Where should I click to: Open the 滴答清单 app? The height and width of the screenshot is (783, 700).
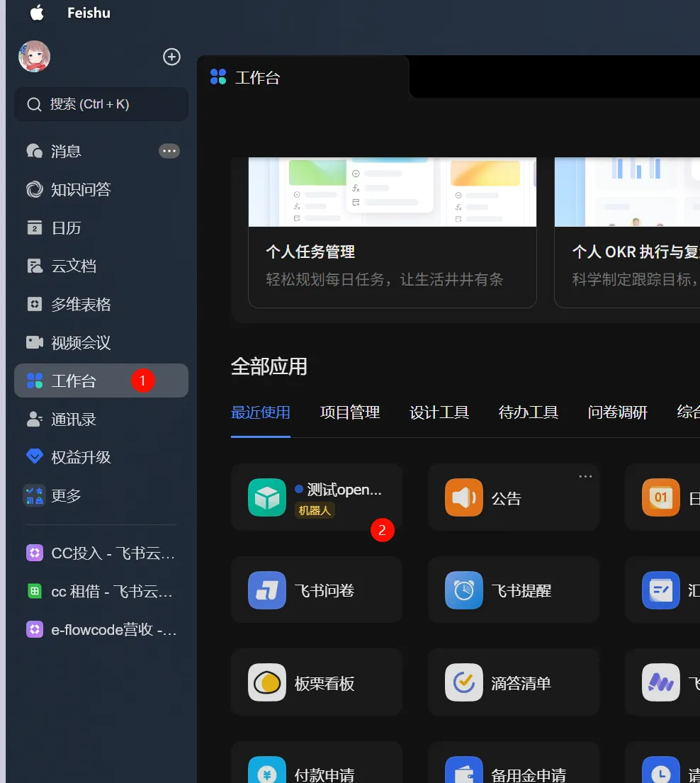click(x=513, y=682)
